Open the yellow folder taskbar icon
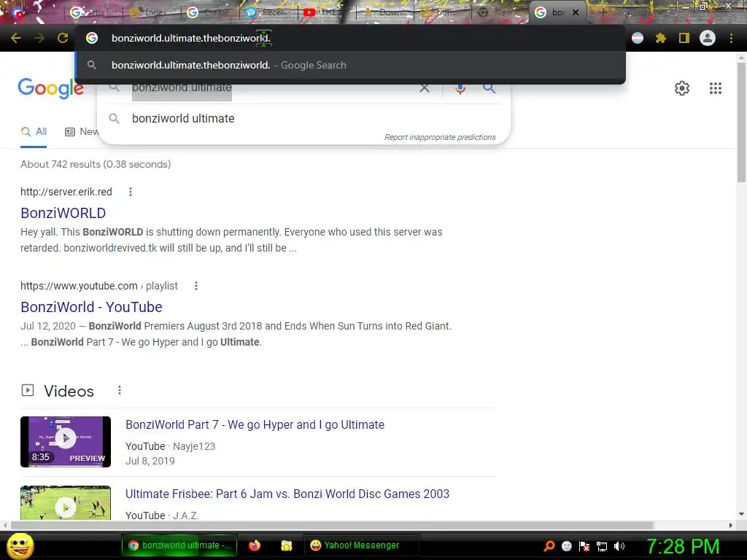 [286, 545]
